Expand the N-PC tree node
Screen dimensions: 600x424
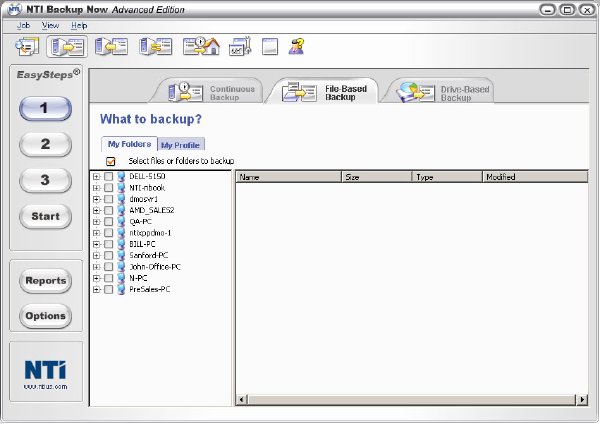[96, 278]
